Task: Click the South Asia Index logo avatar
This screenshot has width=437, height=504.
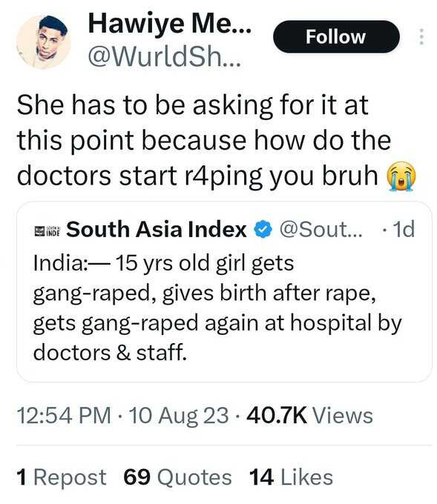Action: [47, 231]
